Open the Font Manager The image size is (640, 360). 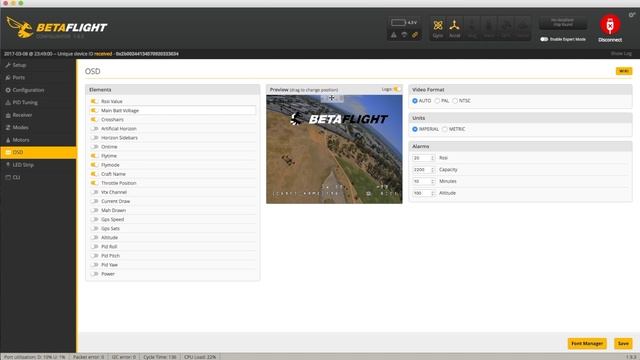click(x=587, y=344)
